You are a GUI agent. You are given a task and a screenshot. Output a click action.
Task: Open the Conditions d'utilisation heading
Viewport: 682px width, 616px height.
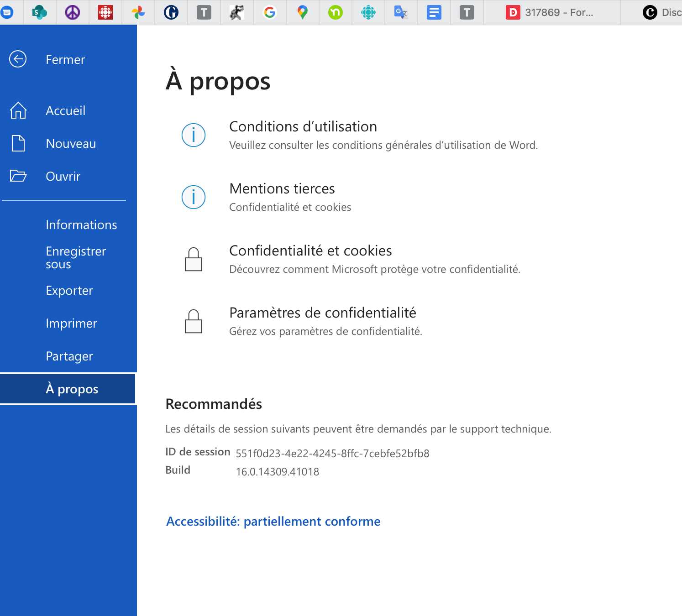[303, 126]
